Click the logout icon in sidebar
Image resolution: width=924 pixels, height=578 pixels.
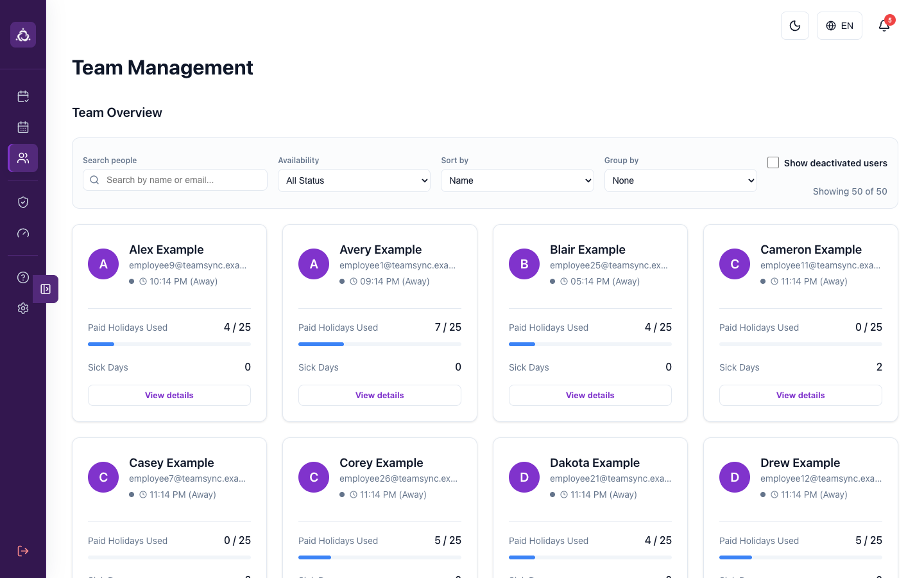coord(23,551)
